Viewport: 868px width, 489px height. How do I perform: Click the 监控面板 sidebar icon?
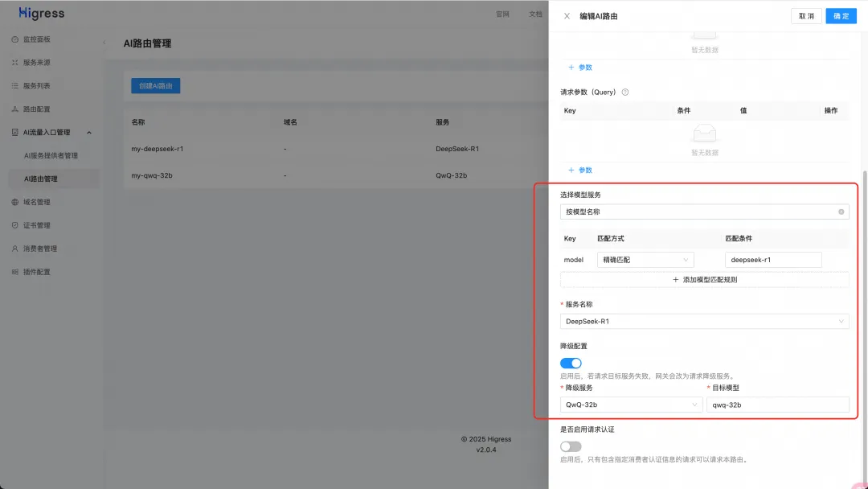(x=14, y=39)
